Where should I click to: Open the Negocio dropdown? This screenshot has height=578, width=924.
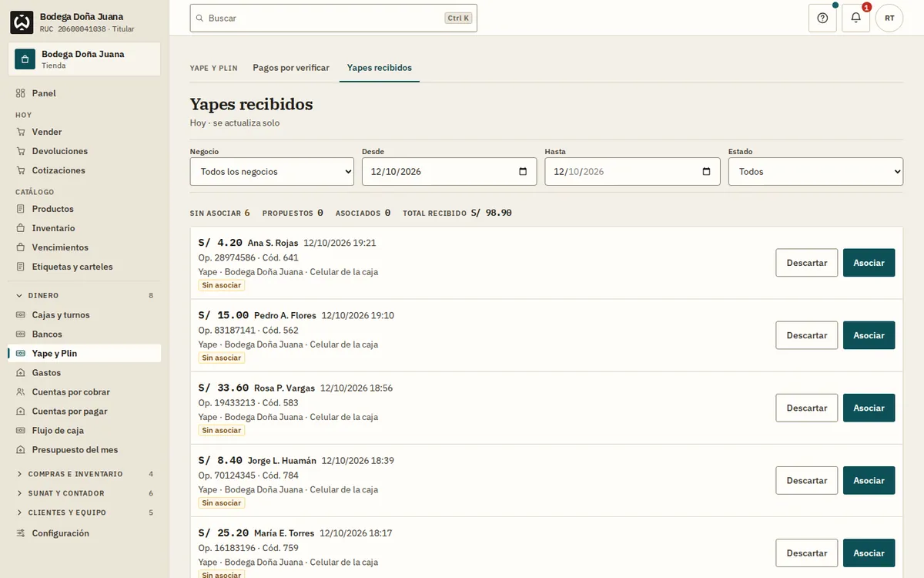pos(272,171)
